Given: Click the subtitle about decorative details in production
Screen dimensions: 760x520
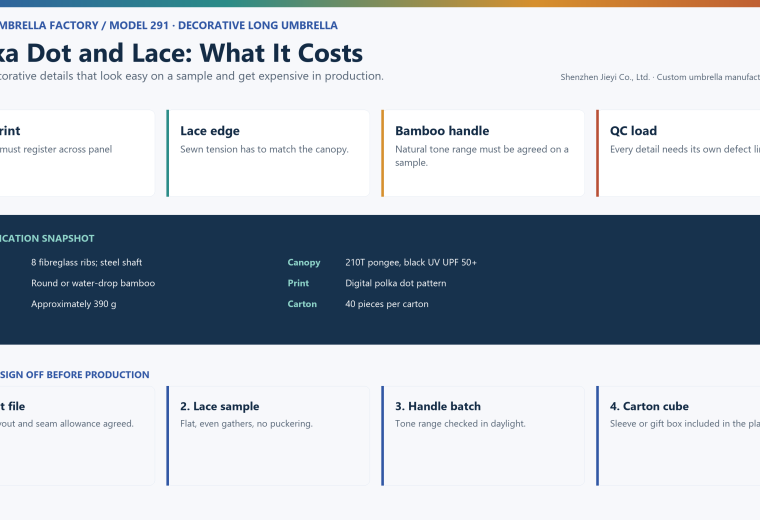Looking at the screenshot, I should [x=191, y=76].
